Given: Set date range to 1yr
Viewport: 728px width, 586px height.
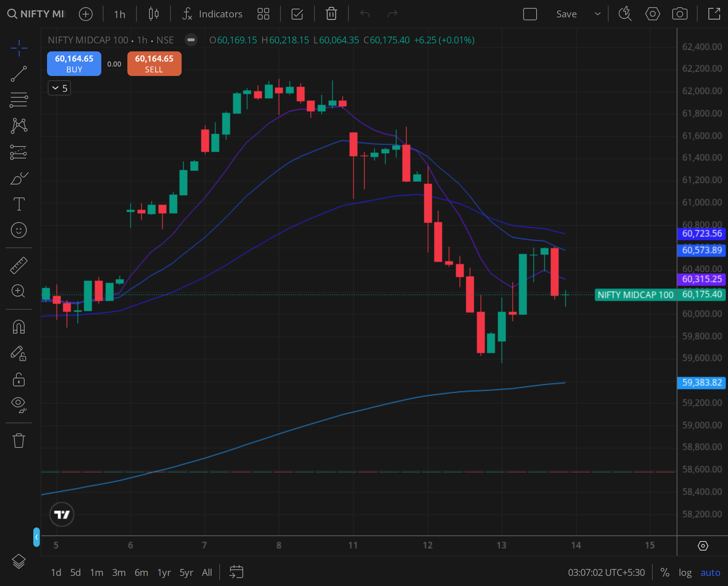Looking at the screenshot, I should (164, 573).
